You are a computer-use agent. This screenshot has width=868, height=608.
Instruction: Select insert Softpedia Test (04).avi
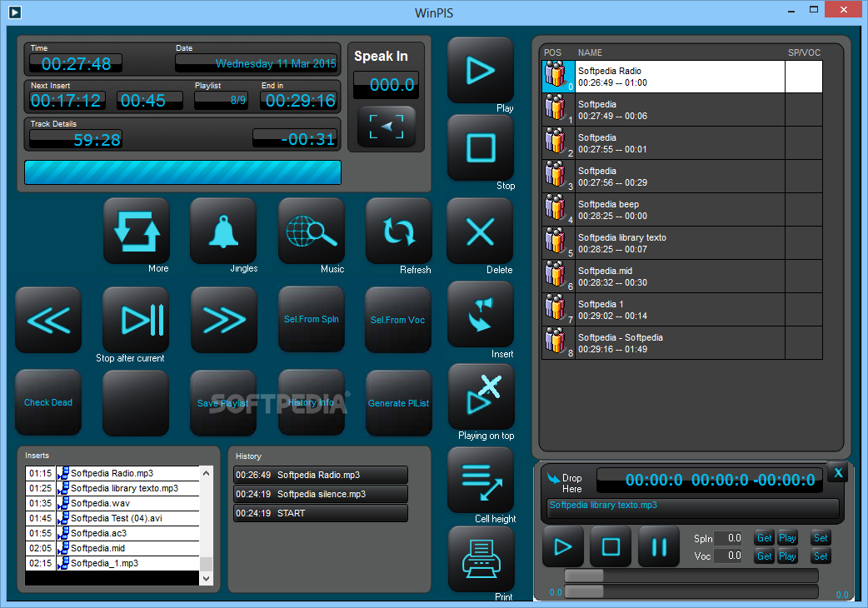click(x=112, y=518)
